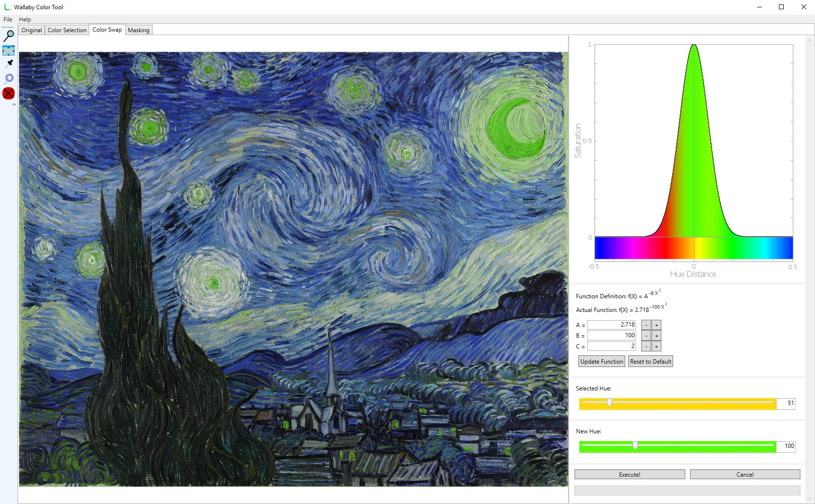
Task: Increase the A value with plus
Action: 656,325
